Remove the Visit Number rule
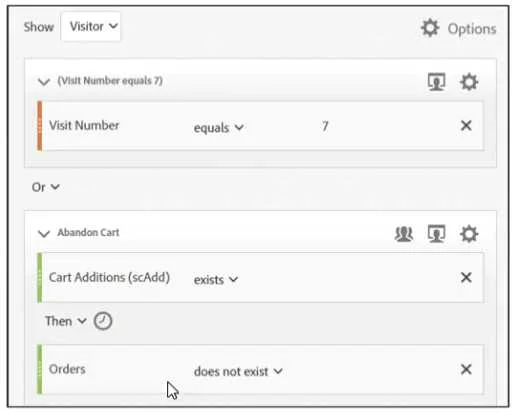The image size is (513, 413). [x=466, y=126]
